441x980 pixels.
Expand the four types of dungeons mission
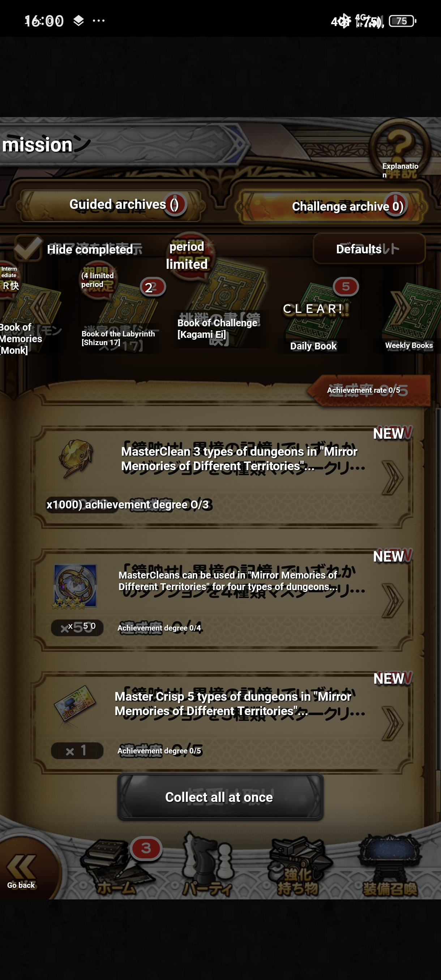[222, 600]
